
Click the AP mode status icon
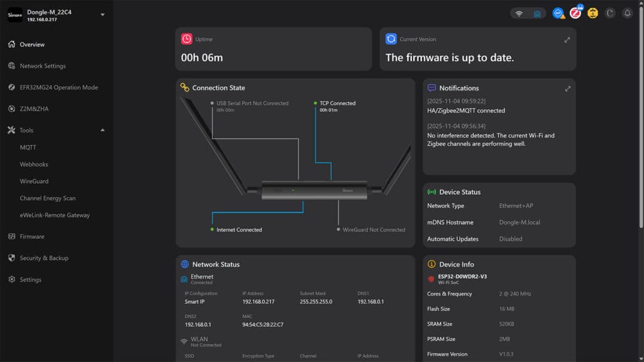click(x=558, y=13)
